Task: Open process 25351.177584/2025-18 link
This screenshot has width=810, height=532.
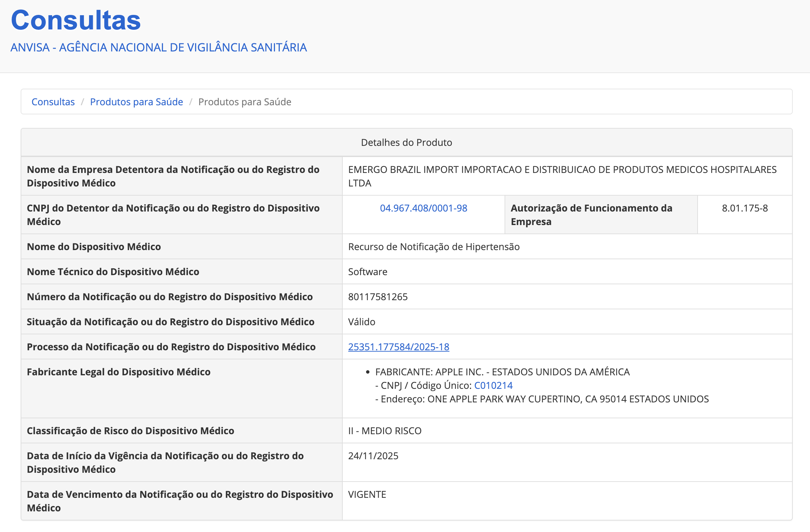Action: coord(398,347)
